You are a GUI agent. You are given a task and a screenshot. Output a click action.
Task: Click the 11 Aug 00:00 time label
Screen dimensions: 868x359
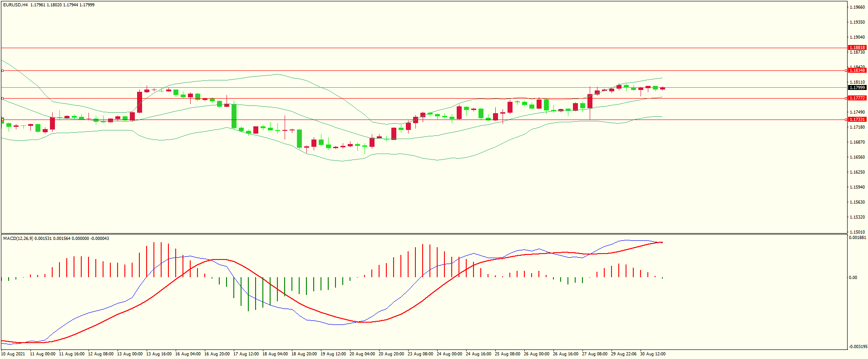(x=43, y=354)
